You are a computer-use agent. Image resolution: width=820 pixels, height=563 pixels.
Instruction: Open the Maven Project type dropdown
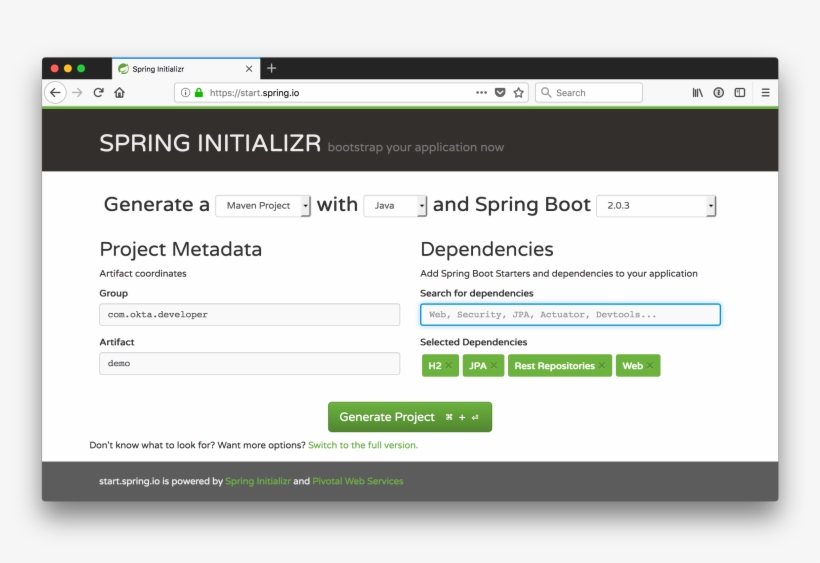(263, 206)
